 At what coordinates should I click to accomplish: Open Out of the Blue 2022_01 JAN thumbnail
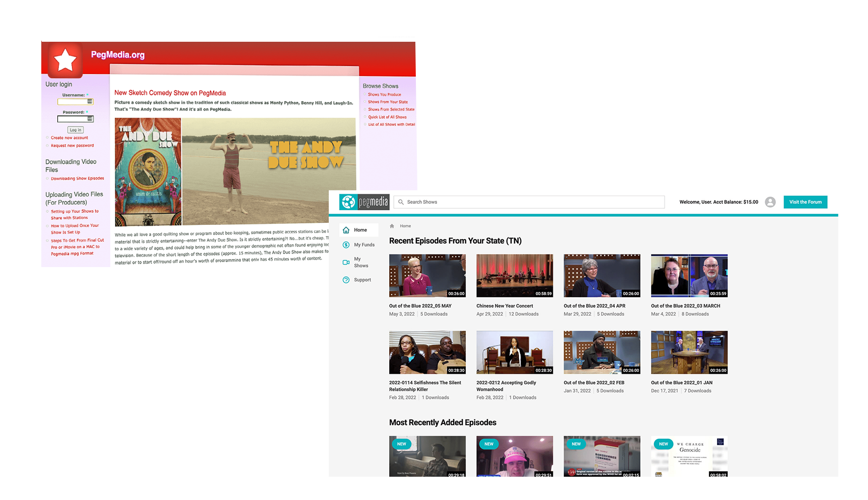pyautogui.click(x=689, y=353)
